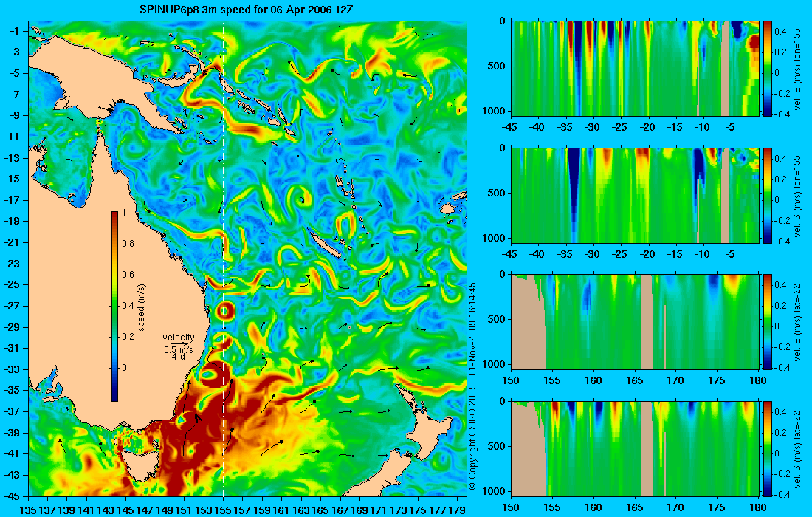The image size is (812, 517).
Task: Select the vel. E lat=-22 section plot
Action: point(635,322)
